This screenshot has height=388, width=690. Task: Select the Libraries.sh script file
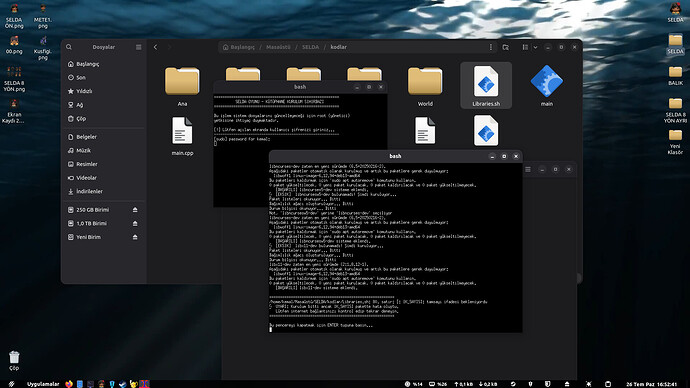486,86
